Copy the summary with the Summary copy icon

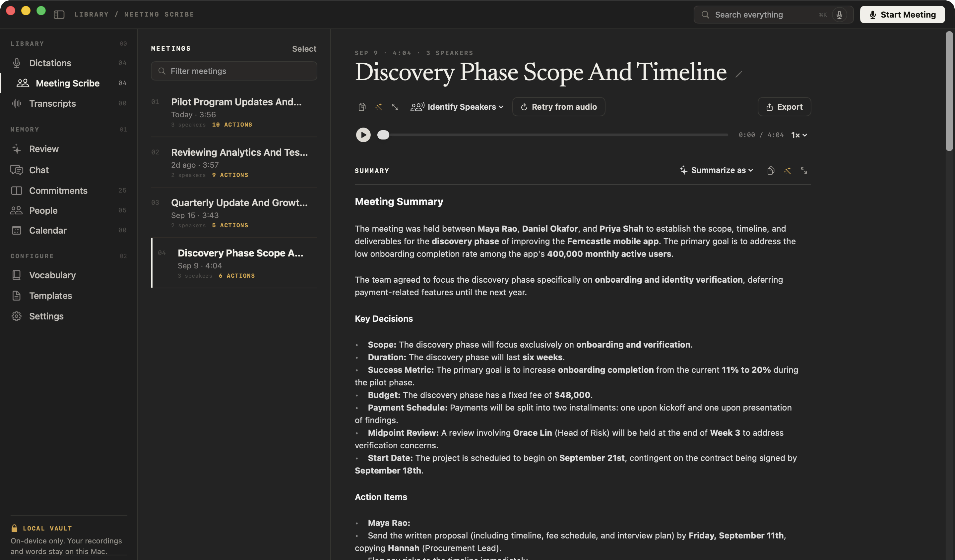click(x=770, y=171)
